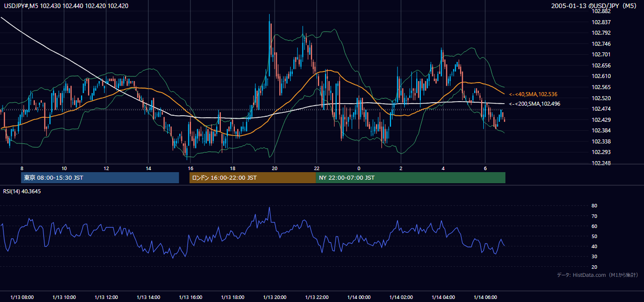Click price axis value 102.338
The height and width of the screenshot is (302, 644).
(x=602, y=141)
